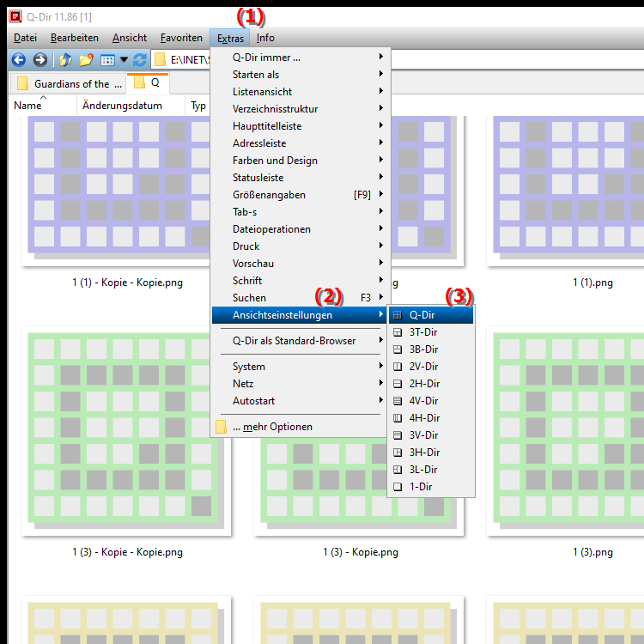The height and width of the screenshot is (644, 644).
Task: Go forward with the gray arrow button
Action: coord(39,60)
